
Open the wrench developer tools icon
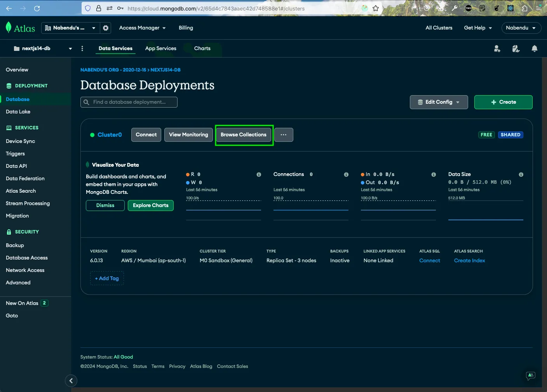(x=455, y=8)
